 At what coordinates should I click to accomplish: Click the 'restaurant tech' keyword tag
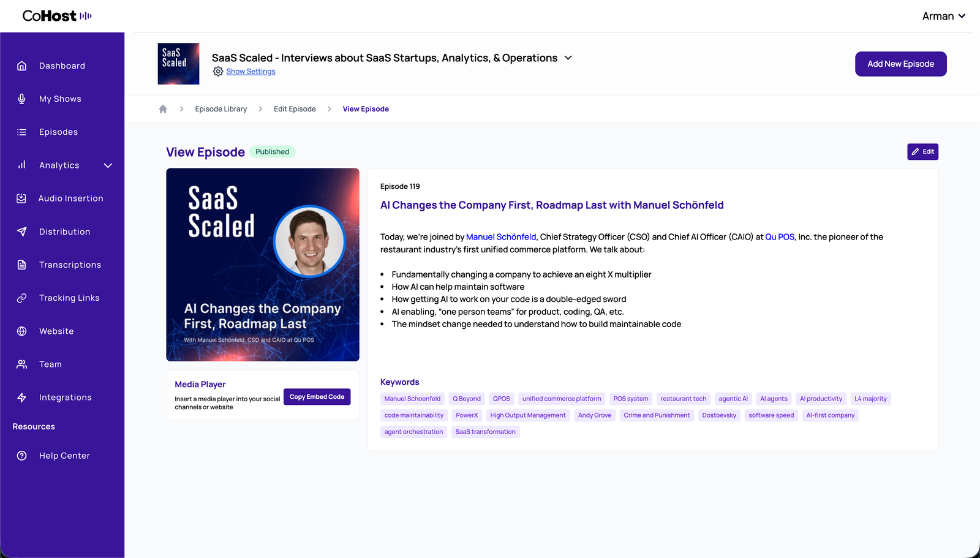point(684,399)
